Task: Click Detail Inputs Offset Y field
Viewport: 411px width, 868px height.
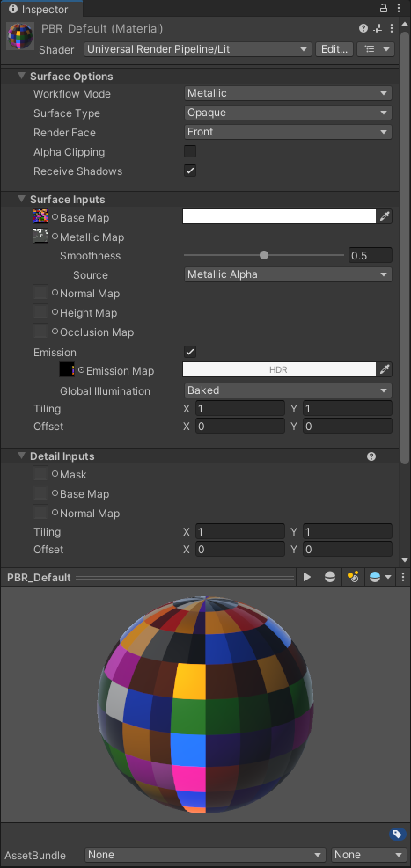Action: coord(348,549)
